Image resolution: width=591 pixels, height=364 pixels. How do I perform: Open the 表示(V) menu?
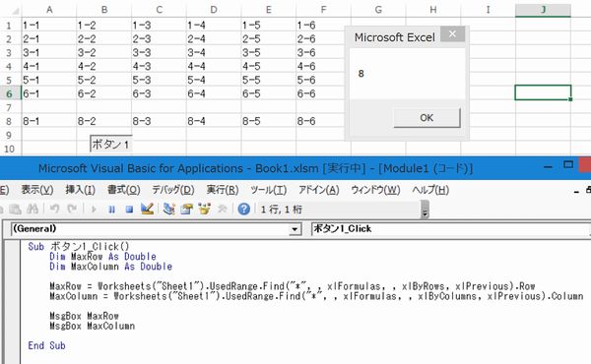[37, 190]
